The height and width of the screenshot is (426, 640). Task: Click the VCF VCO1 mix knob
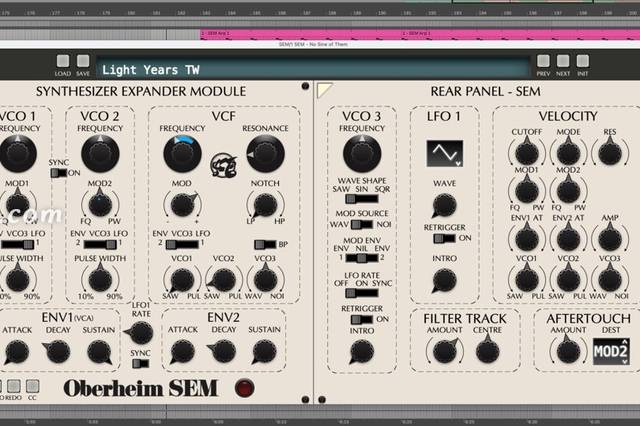(x=182, y=281)
